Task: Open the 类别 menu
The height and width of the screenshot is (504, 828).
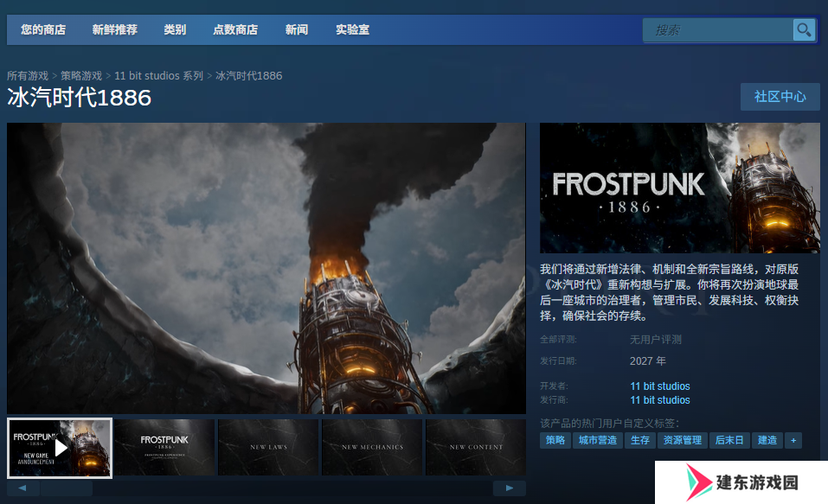Action: pos(175,29)
